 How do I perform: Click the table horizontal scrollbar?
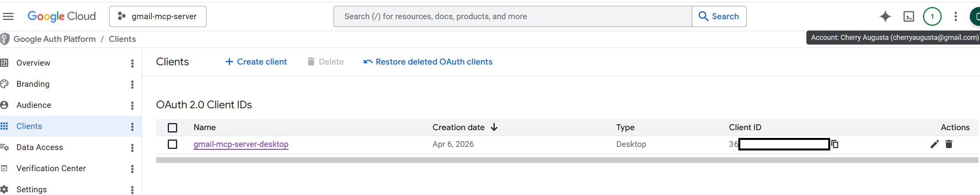tap(567, 160)
